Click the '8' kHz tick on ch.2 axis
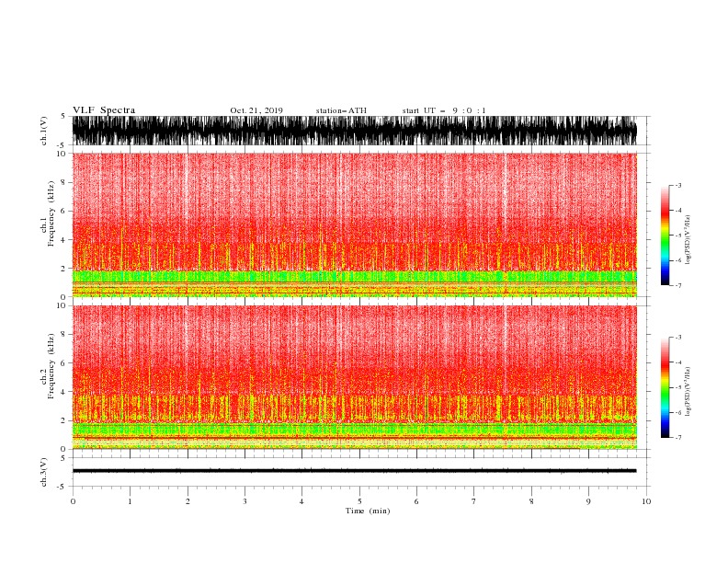 click(63, 335)
